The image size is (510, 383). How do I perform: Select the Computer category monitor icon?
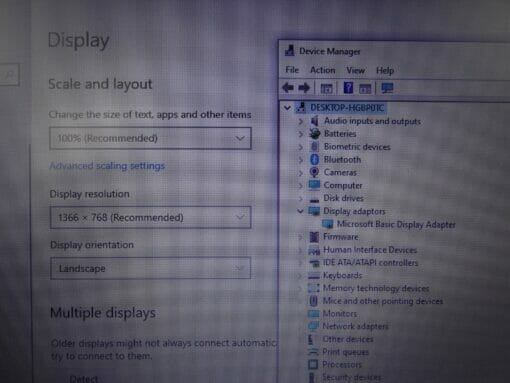[314, 185]
